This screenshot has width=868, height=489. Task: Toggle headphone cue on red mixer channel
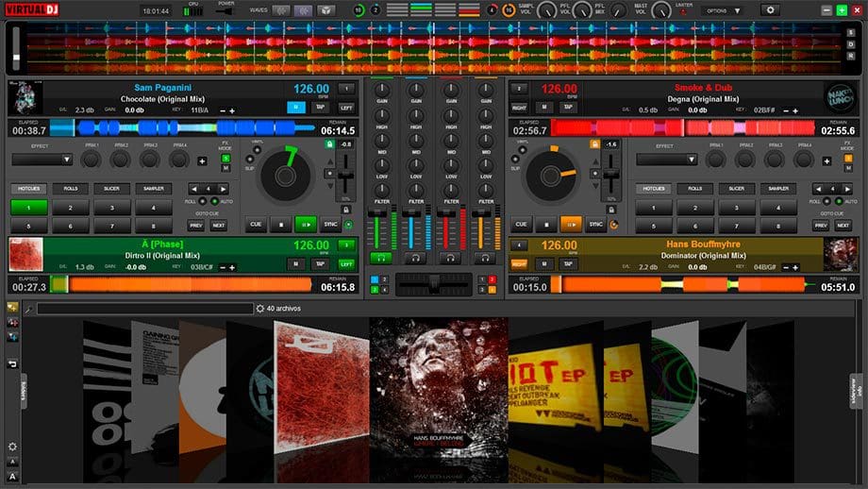(450, 258)
